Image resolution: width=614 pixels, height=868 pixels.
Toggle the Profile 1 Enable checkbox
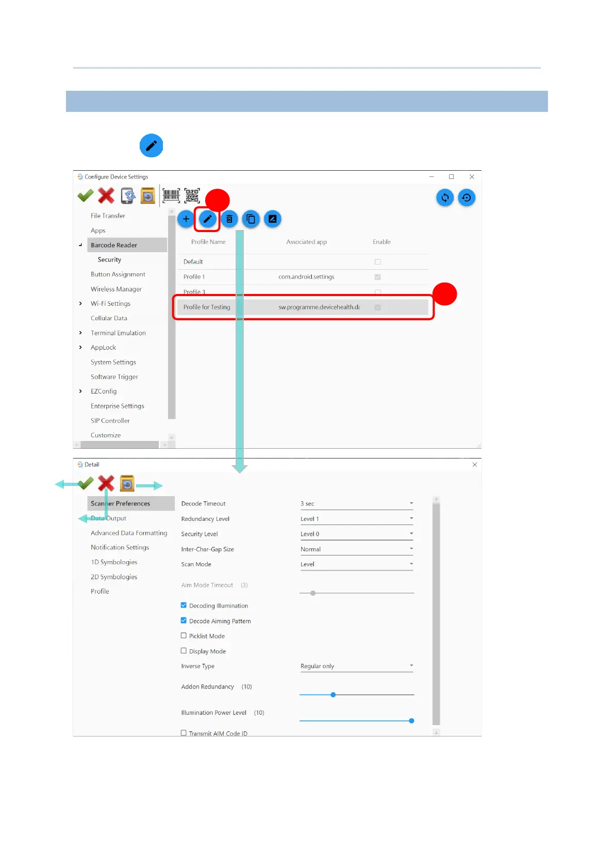[378, 277]
